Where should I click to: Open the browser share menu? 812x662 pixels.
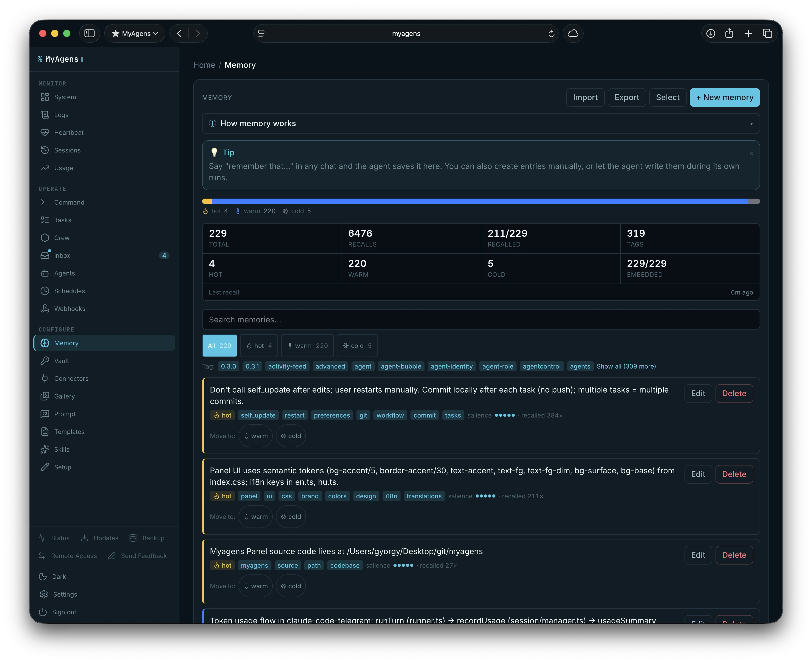(x=729, y=34)
